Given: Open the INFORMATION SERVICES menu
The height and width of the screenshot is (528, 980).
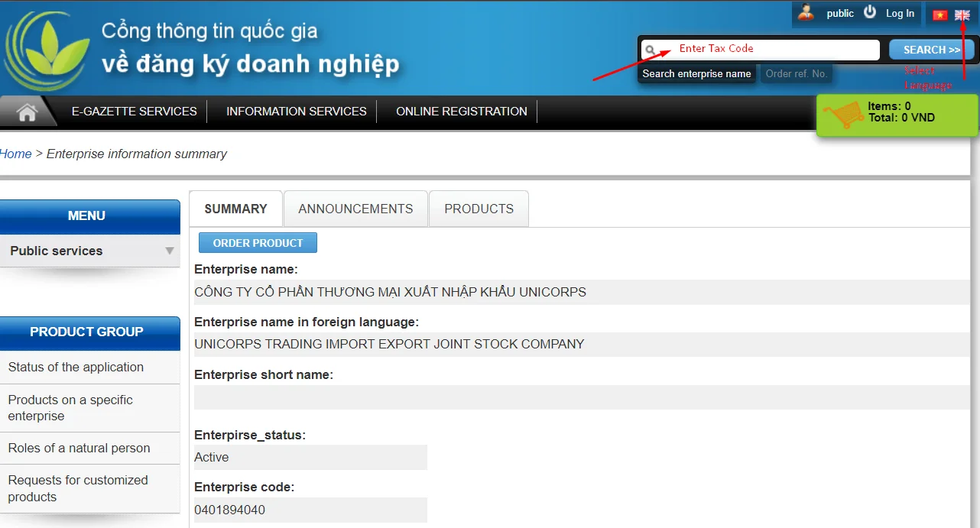Looking at the screenshot, I should [297, 112].
